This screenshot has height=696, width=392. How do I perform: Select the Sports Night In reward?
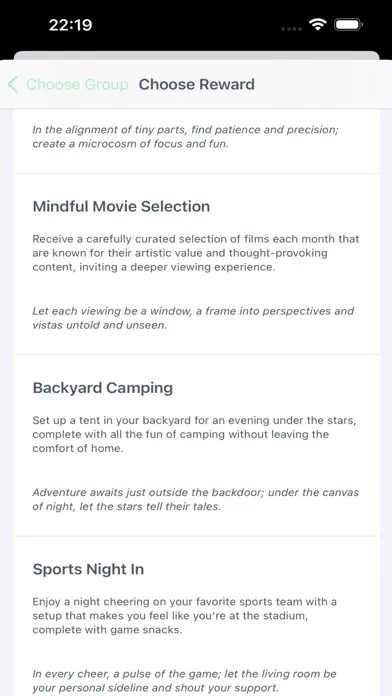(196, 616)
